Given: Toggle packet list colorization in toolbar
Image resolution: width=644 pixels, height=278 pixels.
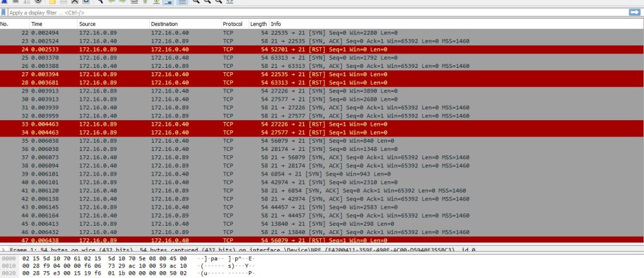Looking at the screenshot, I should click(182, 2).
